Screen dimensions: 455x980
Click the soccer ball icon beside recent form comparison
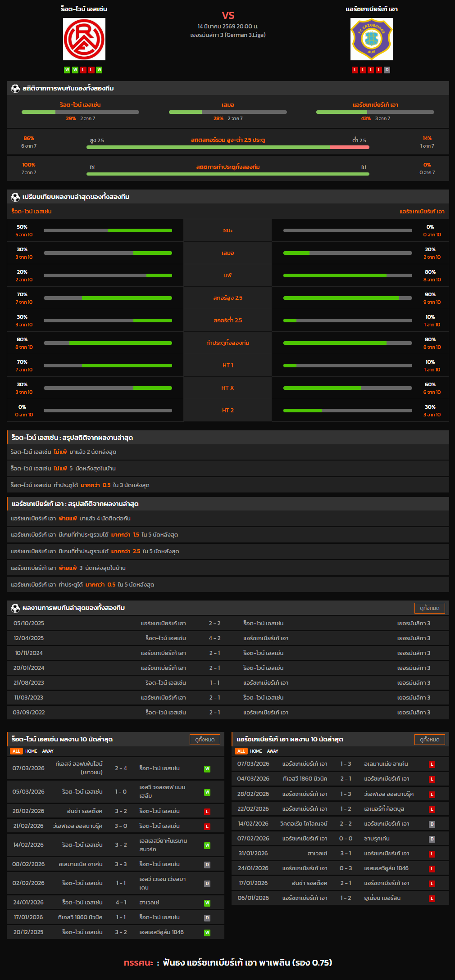pos(15,197)
